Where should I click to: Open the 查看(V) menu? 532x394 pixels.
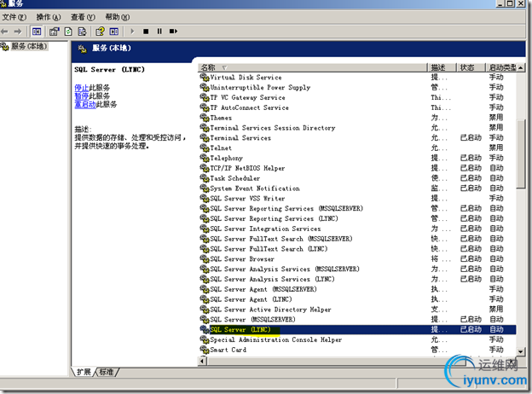(84, 17)
